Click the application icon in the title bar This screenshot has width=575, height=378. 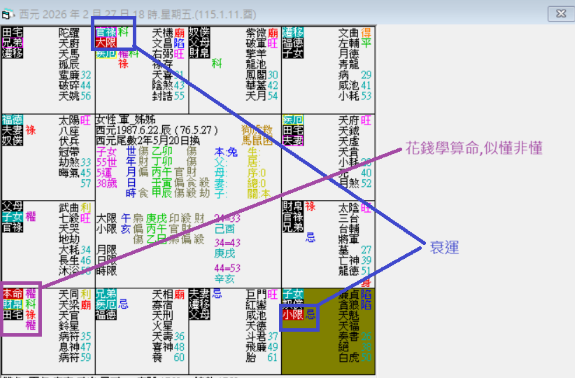click(x=7, y=14)
